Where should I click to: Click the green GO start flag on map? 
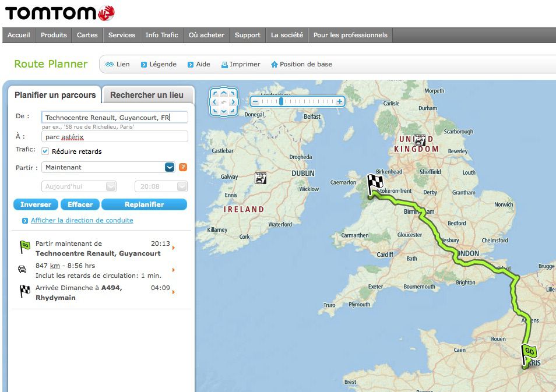click(x=529, y=354)
